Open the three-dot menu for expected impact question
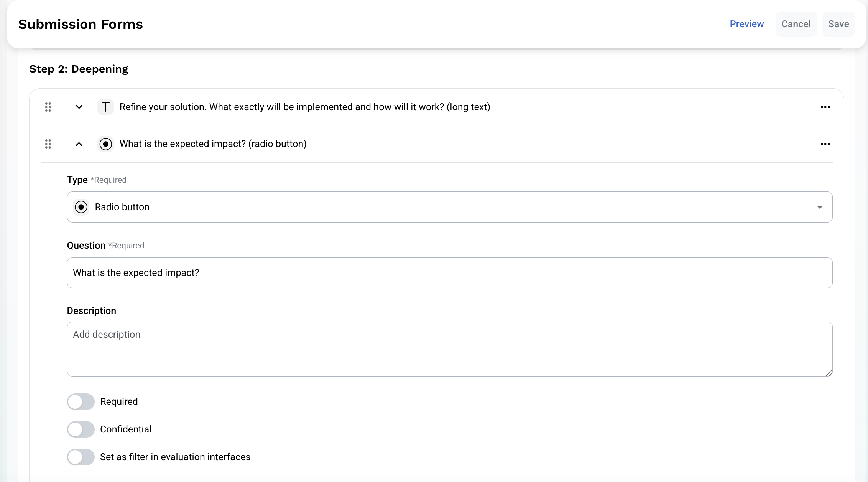This screenshot has height=482, width=868. 825,144
